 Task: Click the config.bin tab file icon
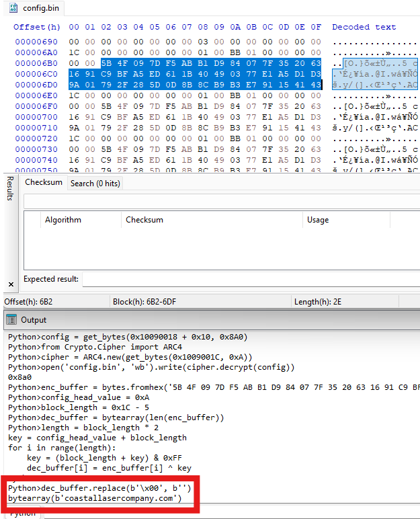point(13,8)
